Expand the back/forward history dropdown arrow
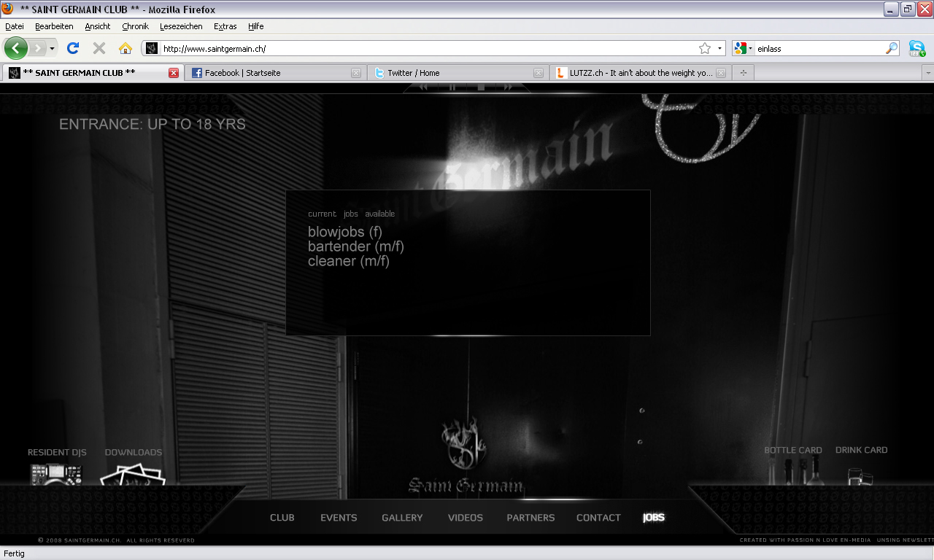This screenshot has height=560, width=934. [x=52, y=49]
